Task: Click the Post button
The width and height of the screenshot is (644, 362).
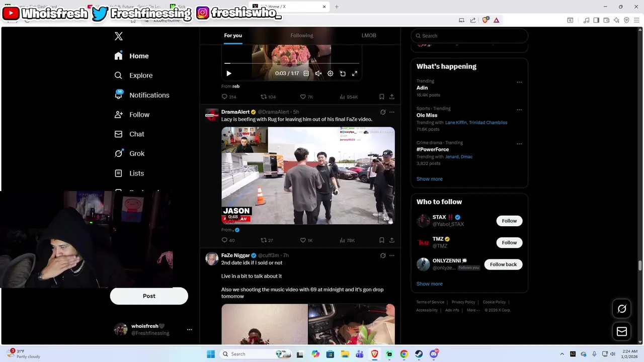Action: click(149, 296)
